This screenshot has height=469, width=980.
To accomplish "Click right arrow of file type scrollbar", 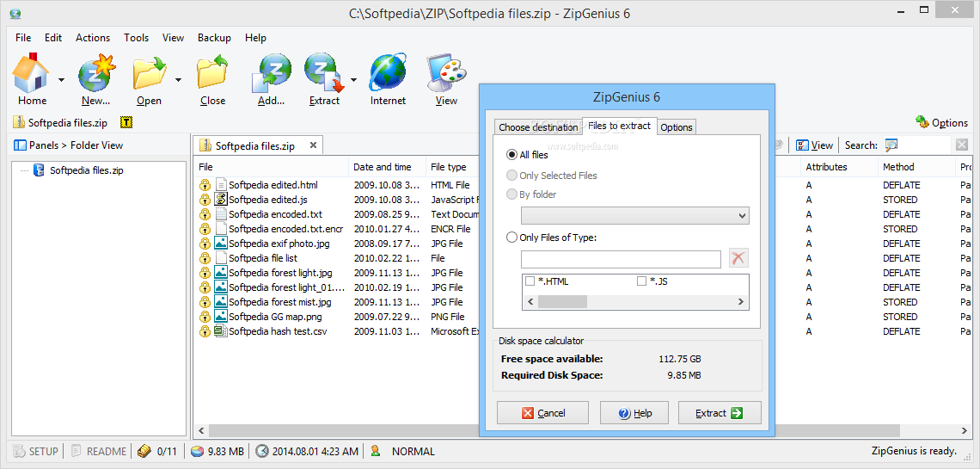I will coord(741,301).
